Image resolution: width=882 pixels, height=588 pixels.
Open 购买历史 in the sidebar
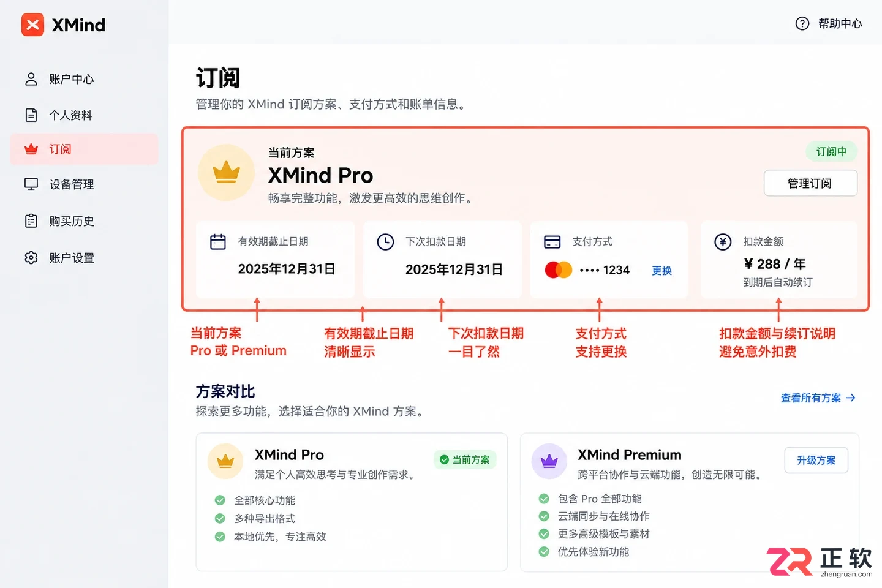[x=84, y=221]
